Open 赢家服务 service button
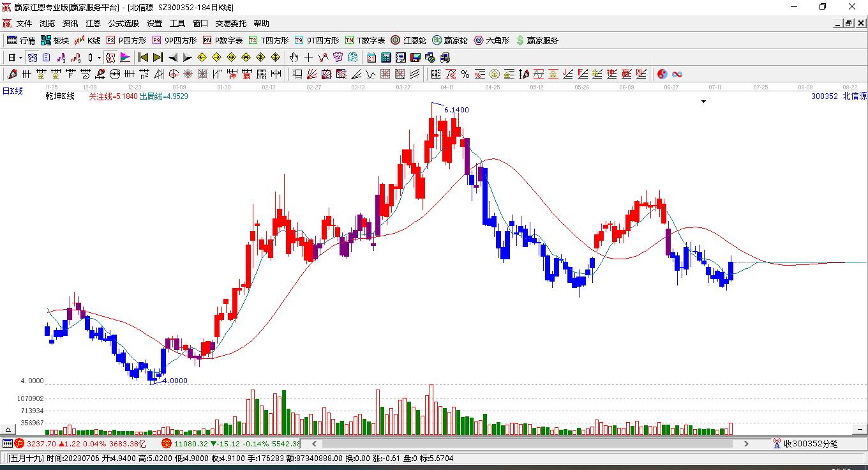This screenshot has width=868, height=470. 537,40
